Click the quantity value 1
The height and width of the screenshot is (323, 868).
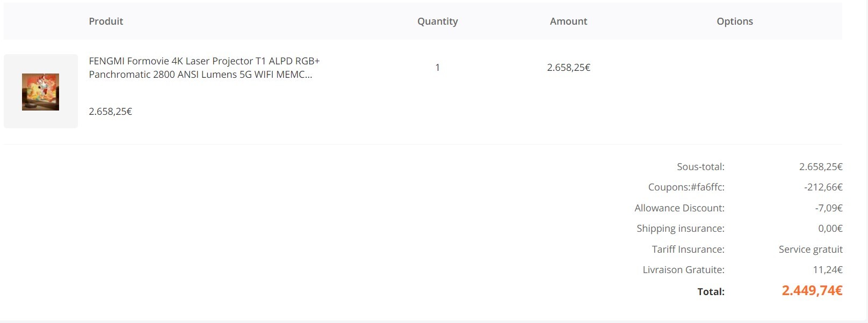coord(437,68)
